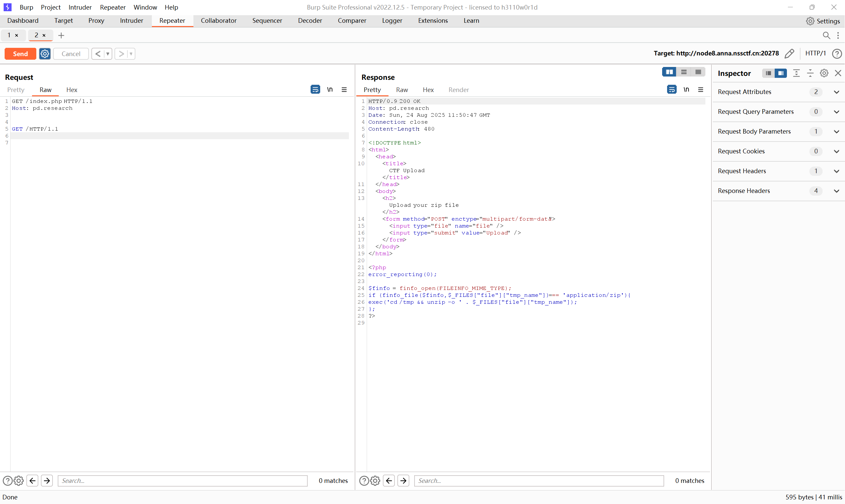Image resolution: width=845 pixels, height=504 pixels.
Task: Toggle request line wrap icon
Action: coord(315,90)
